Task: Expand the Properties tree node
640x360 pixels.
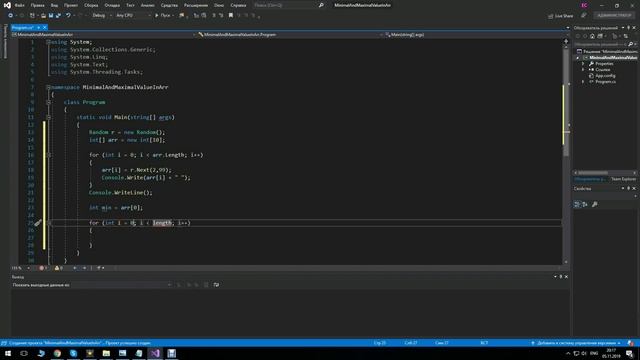Action: pos(583,64)
